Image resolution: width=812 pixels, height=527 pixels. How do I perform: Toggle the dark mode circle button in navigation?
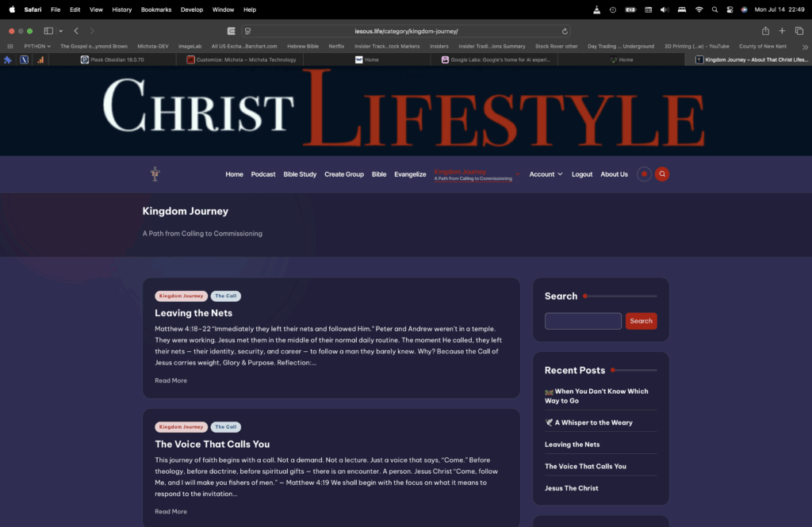pyautogui.click(x=644, y=174)
